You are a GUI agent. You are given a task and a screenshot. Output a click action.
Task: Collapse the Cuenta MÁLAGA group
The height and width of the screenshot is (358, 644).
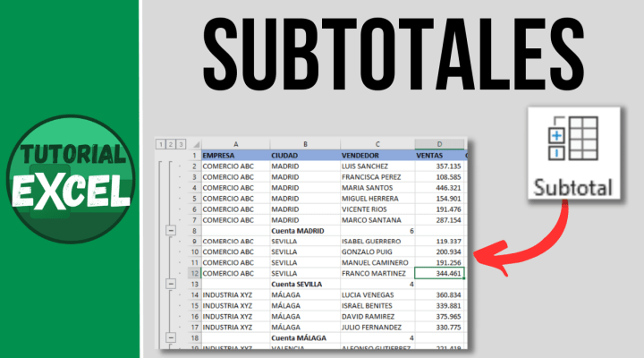point(171,337)
